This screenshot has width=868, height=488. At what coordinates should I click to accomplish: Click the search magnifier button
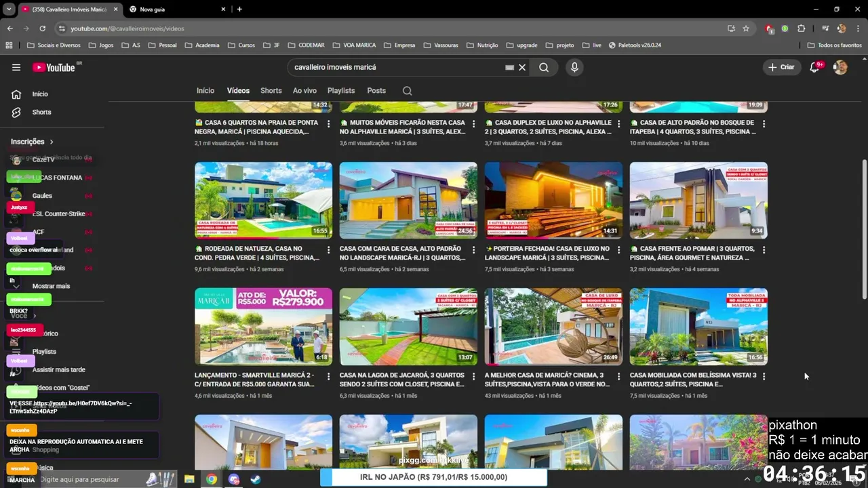[544, 67]
